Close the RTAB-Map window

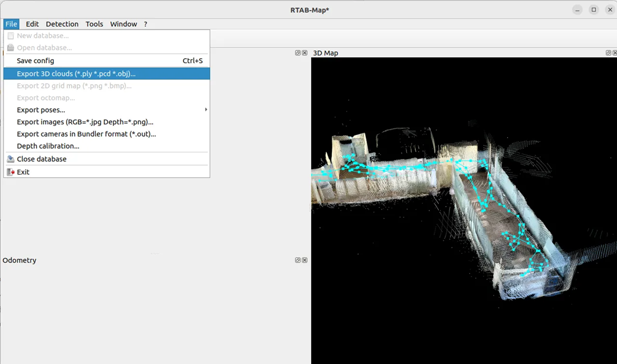pyautogui.click(x=610, y=10)
